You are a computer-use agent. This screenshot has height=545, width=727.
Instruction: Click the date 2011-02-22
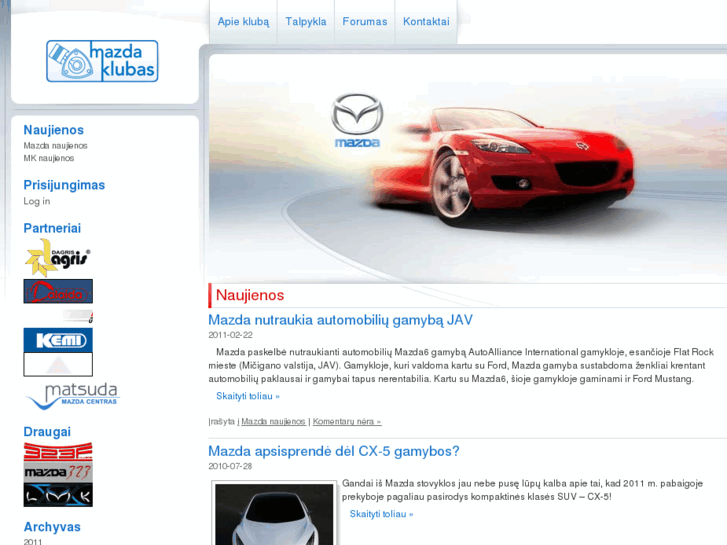coord(230,335)
